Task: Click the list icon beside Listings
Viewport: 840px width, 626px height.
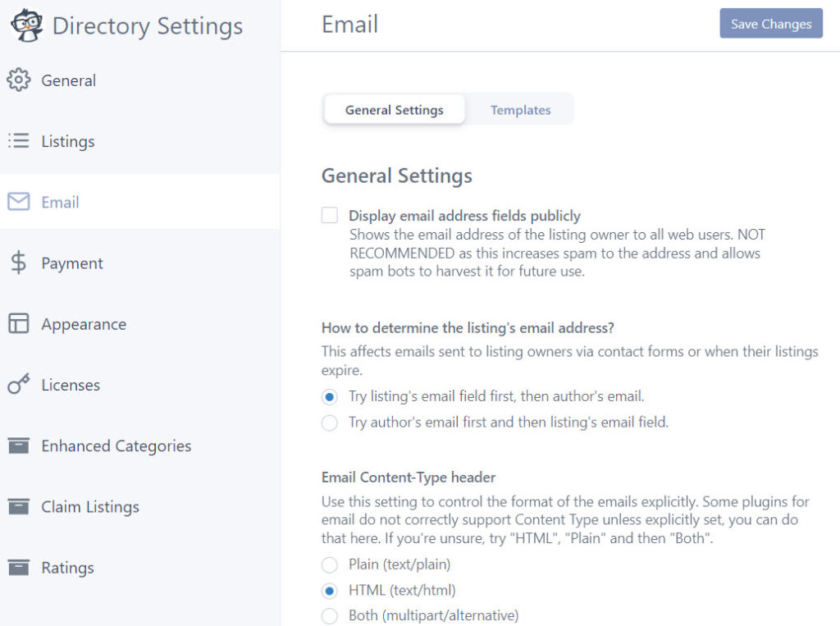Action: click(x=19, y=140)
